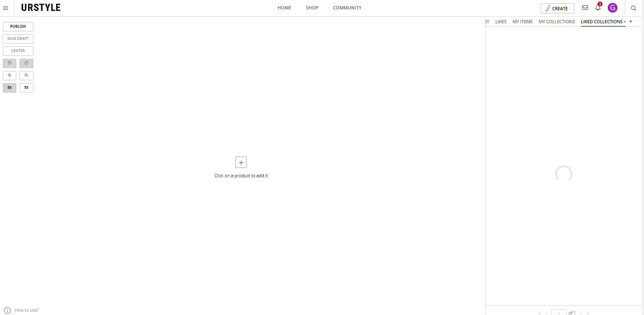Open the hamburger side menu
The height and width of the screenshot is (315, 644).
coord(6,8)
